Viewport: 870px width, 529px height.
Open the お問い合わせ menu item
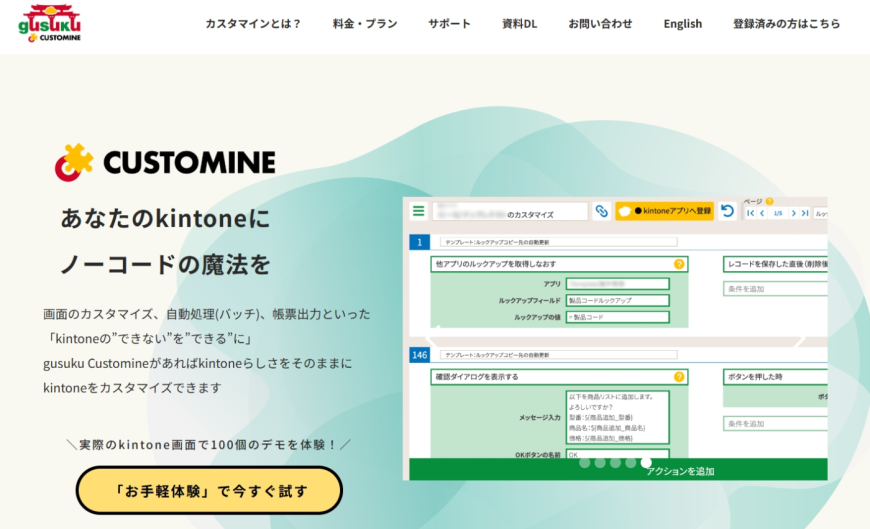[600, 24]
